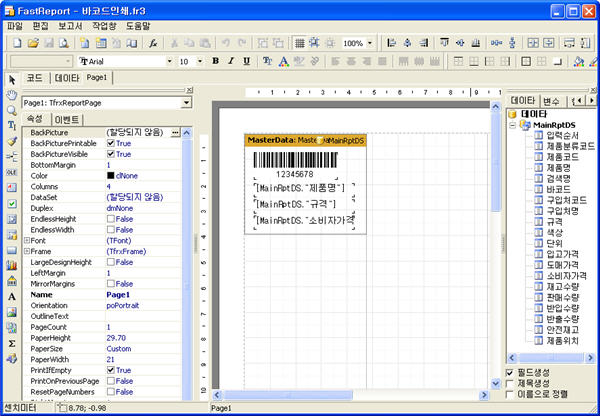Check the LargeDesignHeight property

[x=111, y=262]
